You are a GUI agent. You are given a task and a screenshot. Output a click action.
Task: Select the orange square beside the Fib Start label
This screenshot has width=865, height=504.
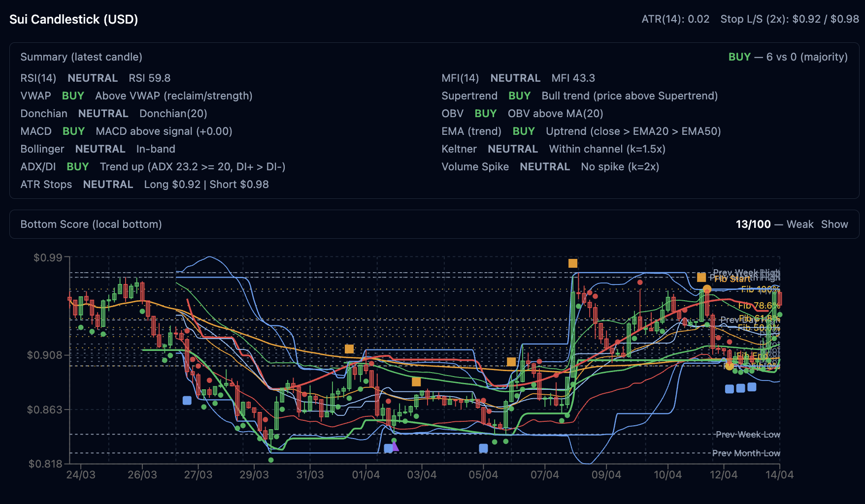click(701, 278)
